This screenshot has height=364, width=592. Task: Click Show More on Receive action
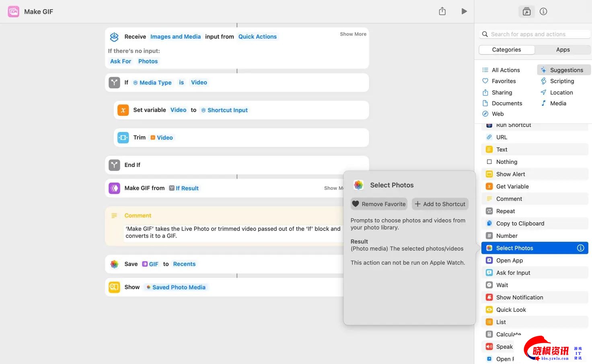click(x=353, y=34)
